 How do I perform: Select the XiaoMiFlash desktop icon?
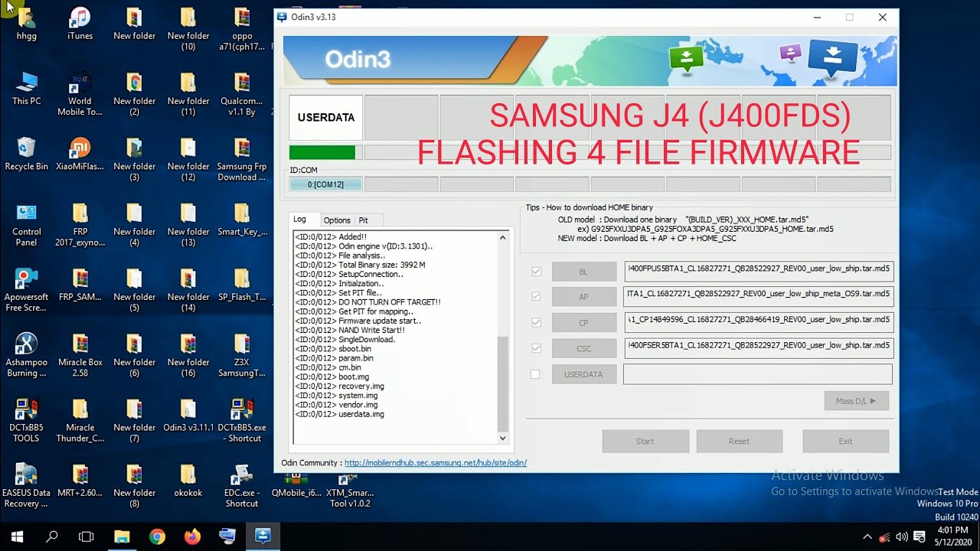point(80,154)
